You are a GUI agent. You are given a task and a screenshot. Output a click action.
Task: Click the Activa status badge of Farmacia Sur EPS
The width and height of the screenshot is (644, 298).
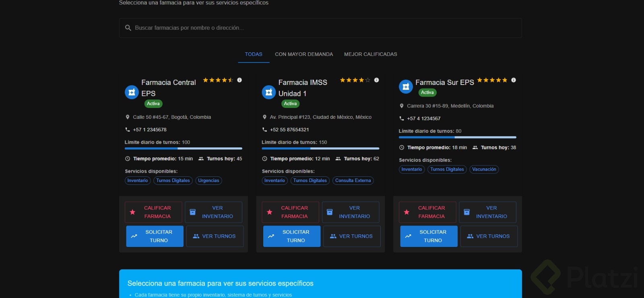click(427, 93)
